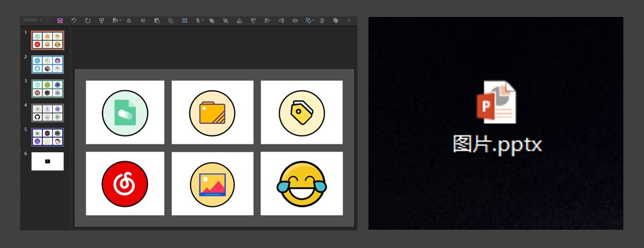Image resolution: width=644 pixels, height=248 pixels.
Task: Click the purple Save icon in toolbar
Action: click(x=60, y=21)
